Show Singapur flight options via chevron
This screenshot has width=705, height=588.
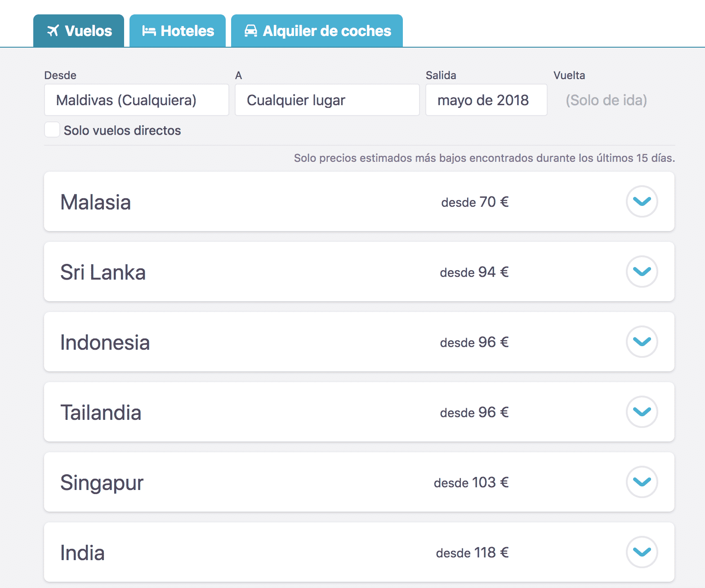click(x=642, y=482)
